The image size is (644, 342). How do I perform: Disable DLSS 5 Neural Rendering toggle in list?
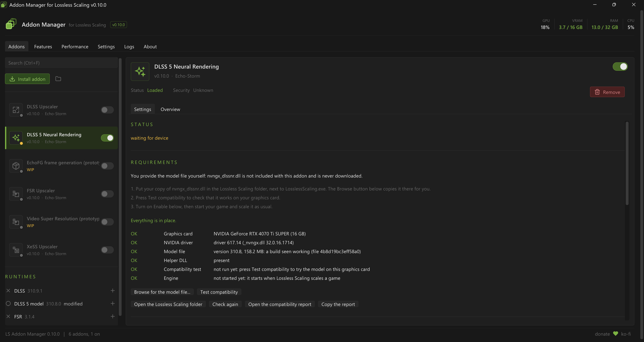[x=107, y=138]
